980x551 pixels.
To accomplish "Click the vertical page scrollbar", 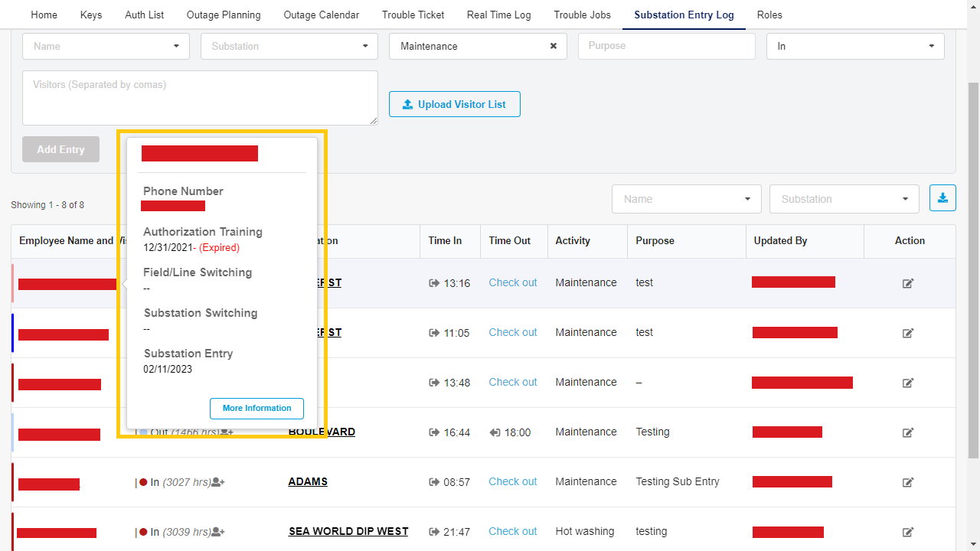I will tap(973, 268).
